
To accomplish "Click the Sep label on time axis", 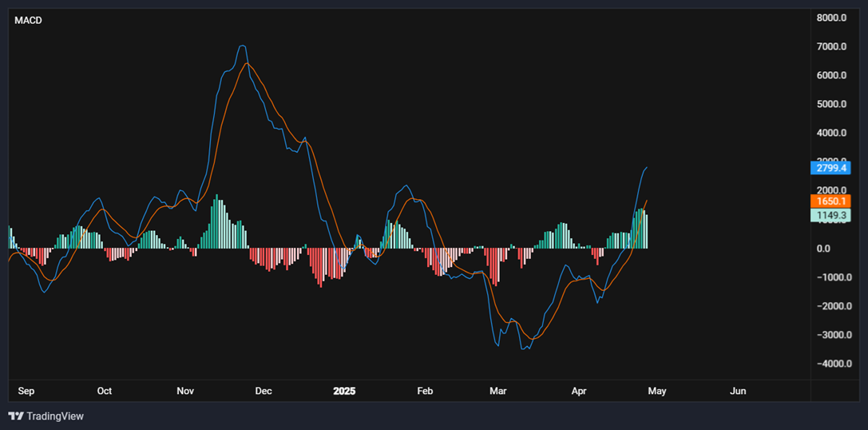I will [26, 391].
